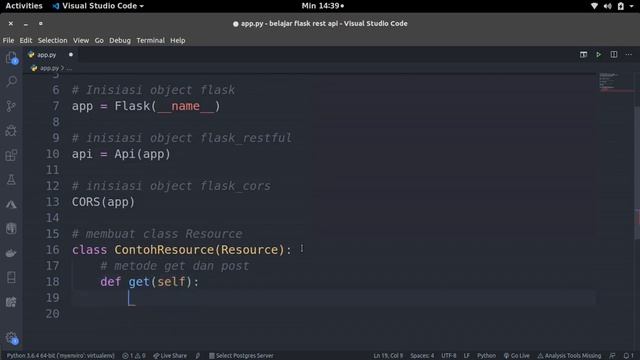Open the Test flask beaker view
The image size is (640, 360).
click(11, 180)
